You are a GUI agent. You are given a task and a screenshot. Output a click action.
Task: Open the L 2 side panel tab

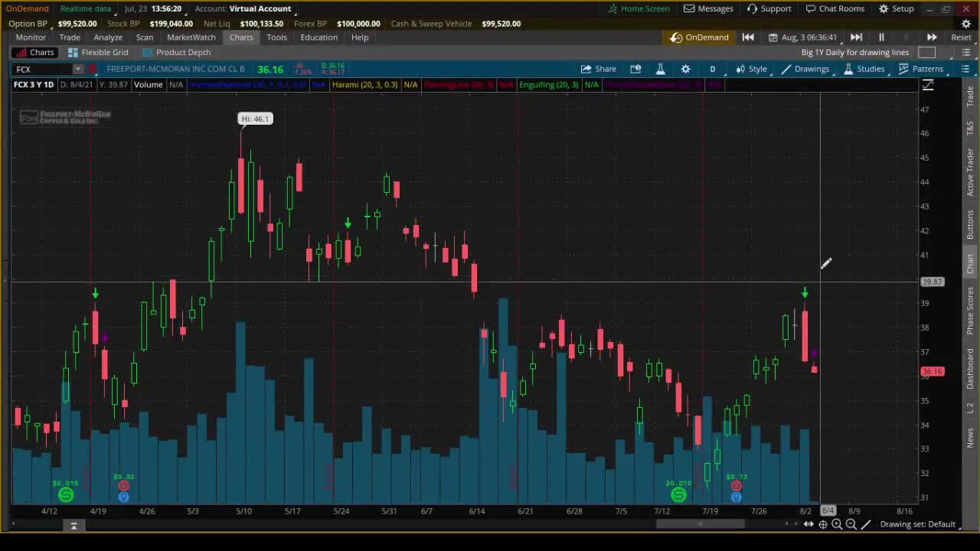tap(970, 409)
